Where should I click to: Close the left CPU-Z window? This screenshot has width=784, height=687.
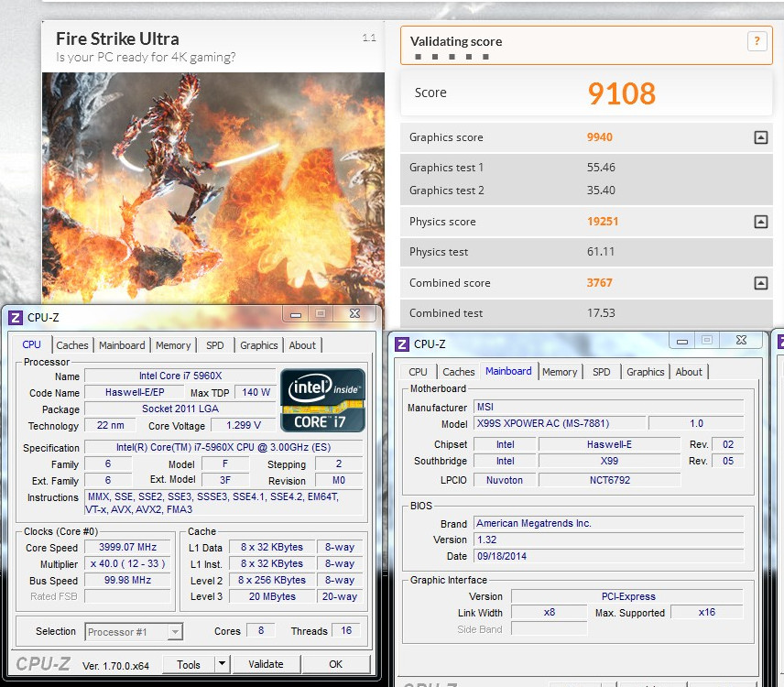pos(354,314)
